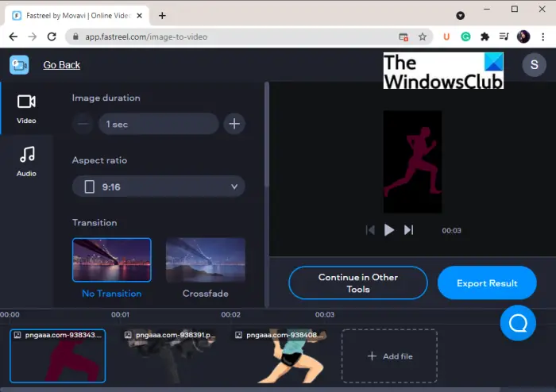Click the Image duration label
This screenshot has width=556, height=392.
pyautogui.click(x=106, y=98)
